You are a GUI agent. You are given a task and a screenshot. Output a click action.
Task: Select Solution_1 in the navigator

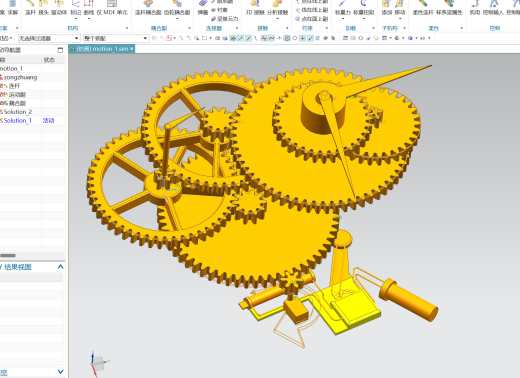click(18, 120)
